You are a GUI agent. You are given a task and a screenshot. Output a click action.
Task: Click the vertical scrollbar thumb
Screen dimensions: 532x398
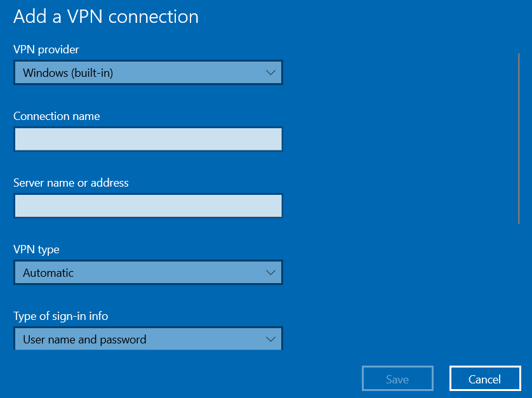click(x=519, y=138)
